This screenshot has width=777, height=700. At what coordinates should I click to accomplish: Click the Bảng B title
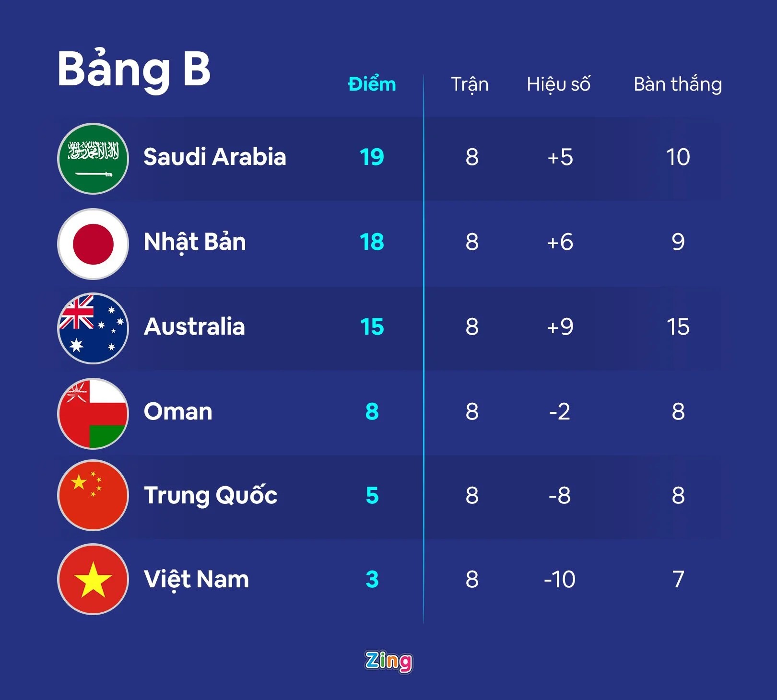[134, 69]
